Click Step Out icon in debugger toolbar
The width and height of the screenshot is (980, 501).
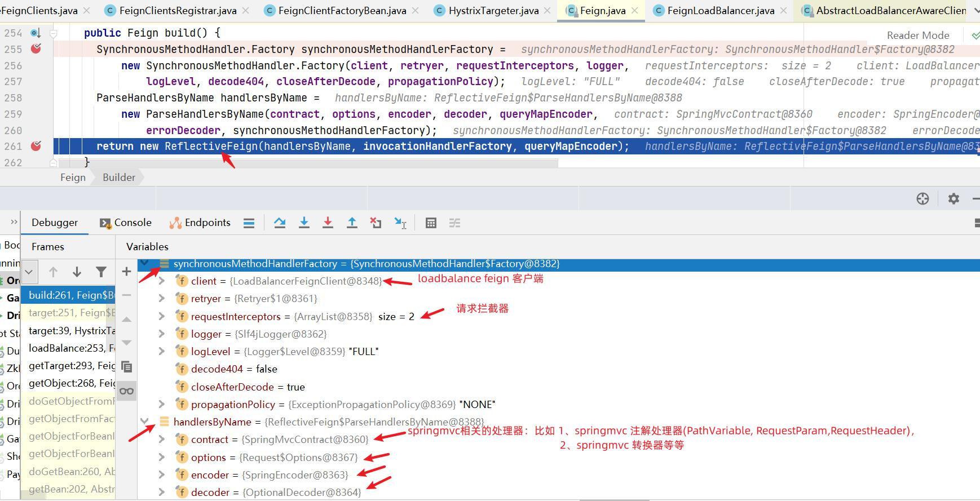click(352, 223)
